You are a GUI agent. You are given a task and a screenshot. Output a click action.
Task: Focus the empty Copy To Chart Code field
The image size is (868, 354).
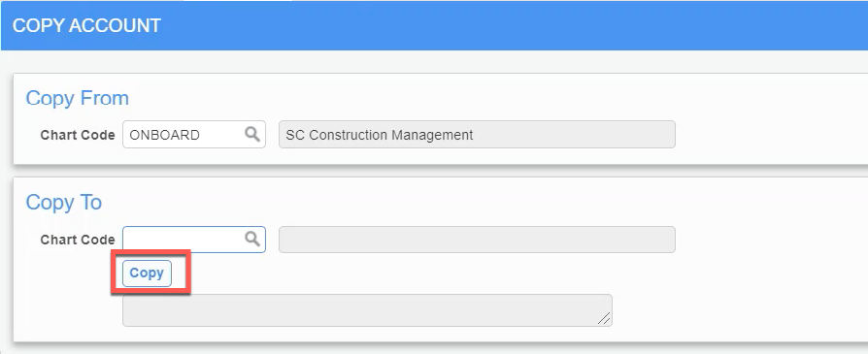click(x=194, y=240)
